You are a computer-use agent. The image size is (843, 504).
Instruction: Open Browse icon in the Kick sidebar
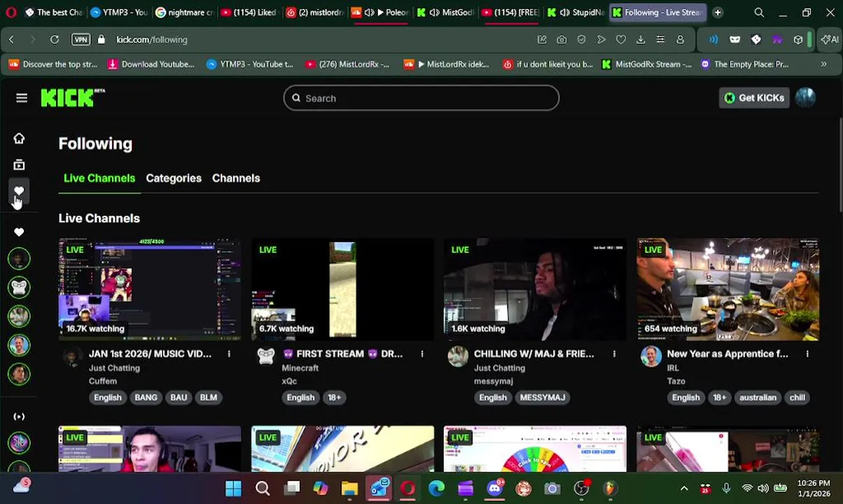(19, 165)
